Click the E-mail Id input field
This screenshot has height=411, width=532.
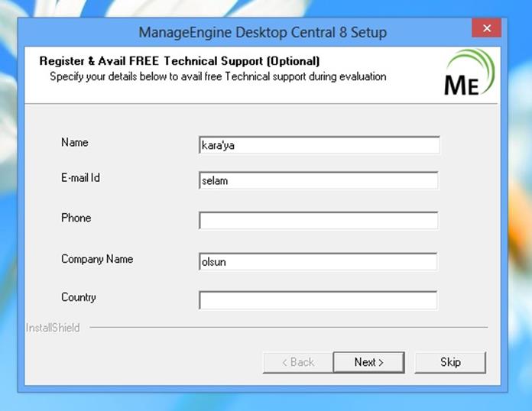pos(318,180)
